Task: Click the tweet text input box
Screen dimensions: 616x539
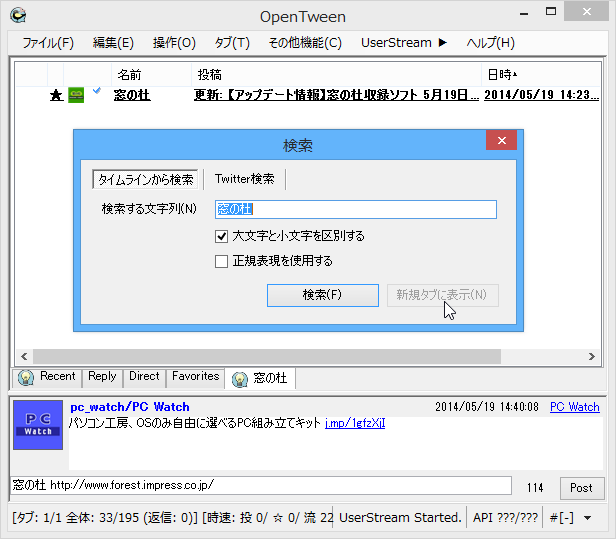Action: [x=261, y=486]
